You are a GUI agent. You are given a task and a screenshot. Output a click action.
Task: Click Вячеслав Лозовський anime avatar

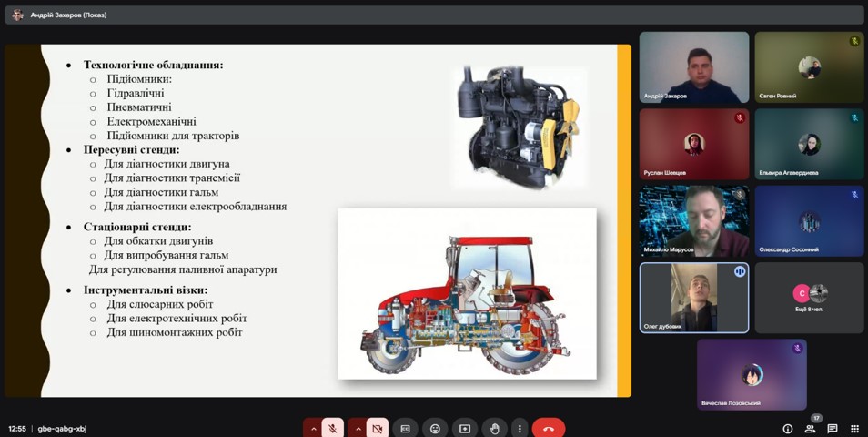[x=752, y=375]
